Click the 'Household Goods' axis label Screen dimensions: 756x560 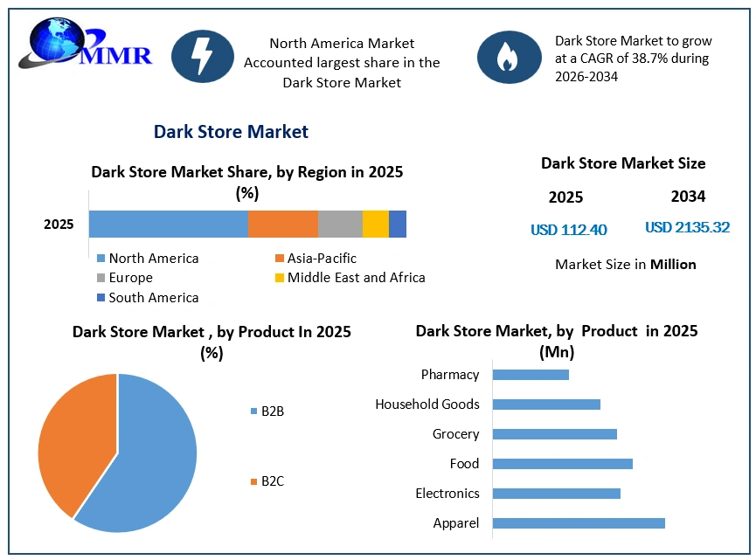427,404
